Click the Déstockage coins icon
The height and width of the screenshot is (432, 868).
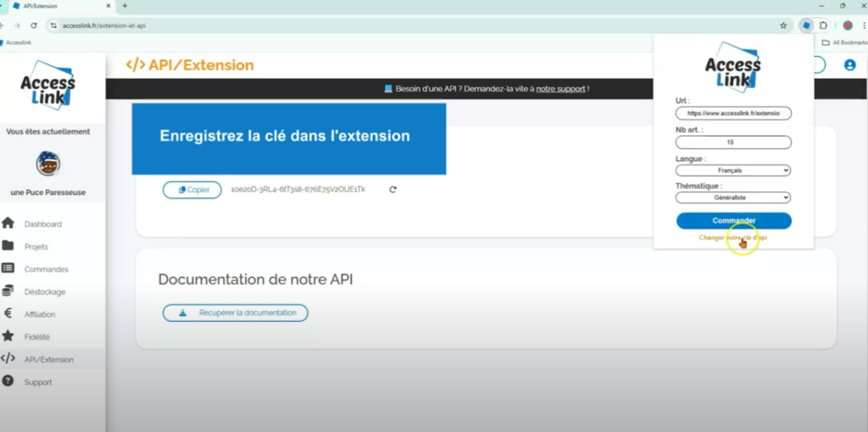click(8, 291)
